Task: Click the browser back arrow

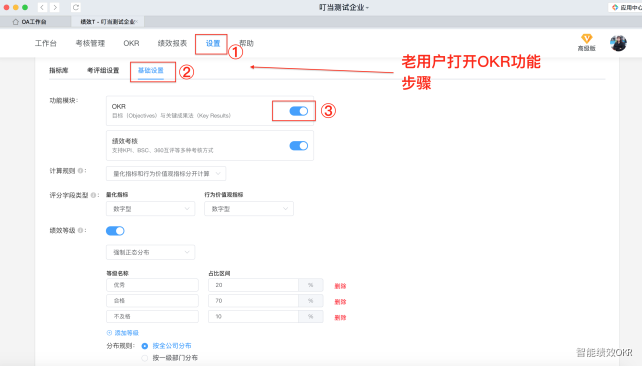Action: point(42,7)
